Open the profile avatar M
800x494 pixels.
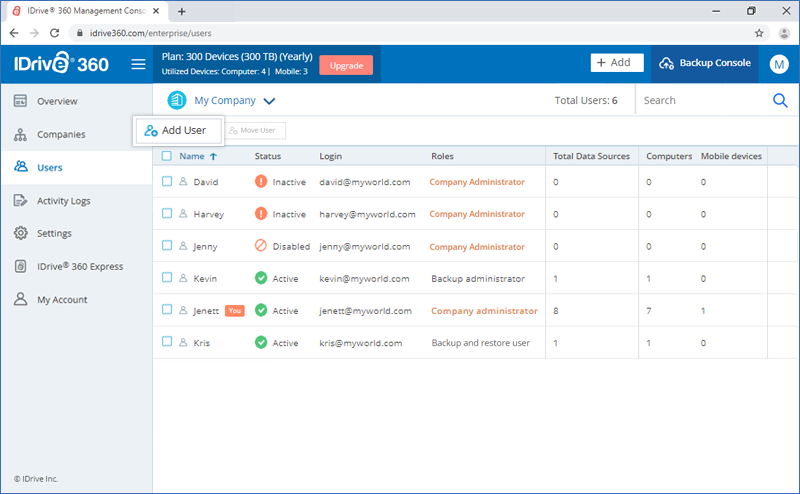pyautogui.click(x=779, y=64)
